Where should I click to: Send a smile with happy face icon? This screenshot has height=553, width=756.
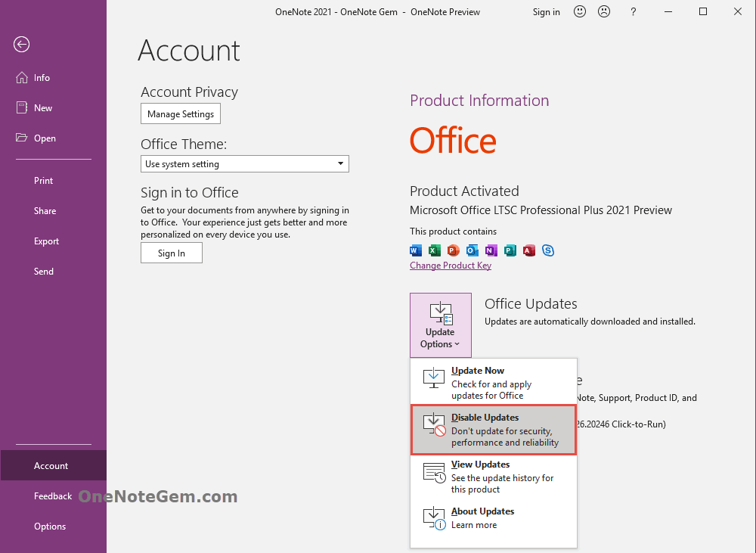(x=580, y=11)
